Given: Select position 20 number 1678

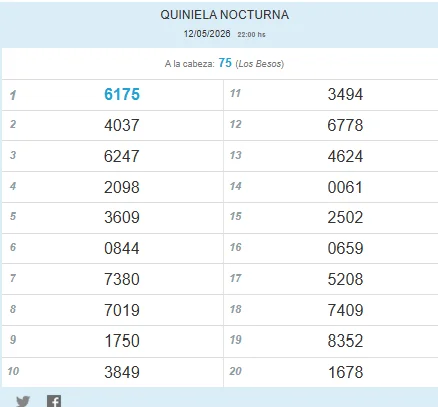Looking at the screenshot, I should (x=345, y=372).
